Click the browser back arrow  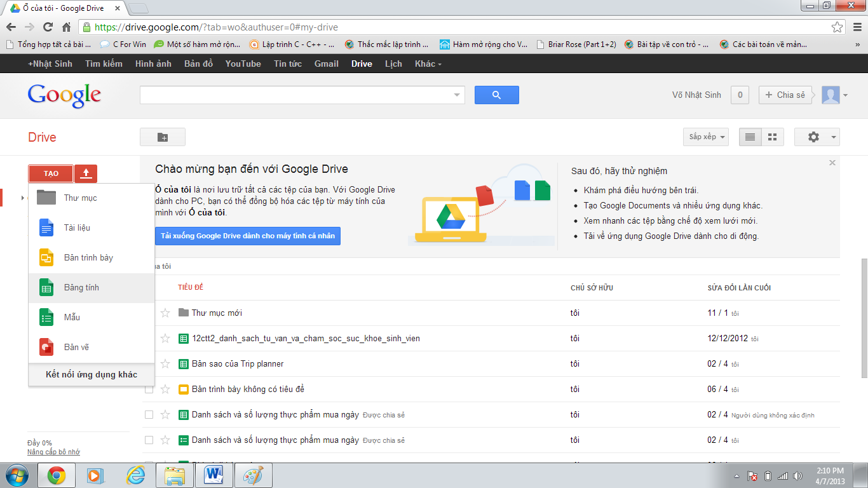tap(11, 27)
